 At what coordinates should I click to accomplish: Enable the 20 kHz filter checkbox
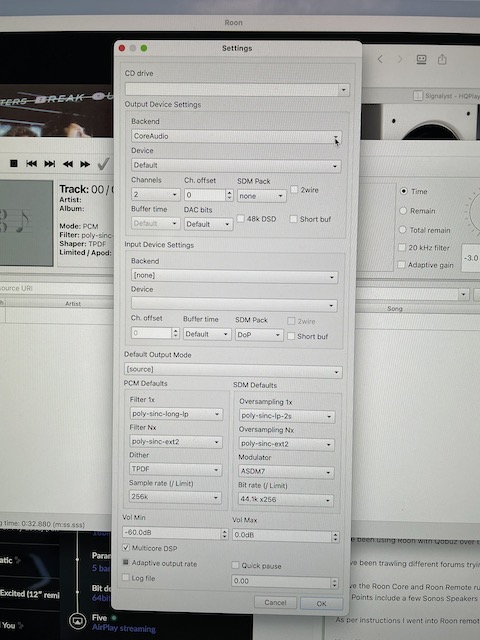[x=402, y=247]
